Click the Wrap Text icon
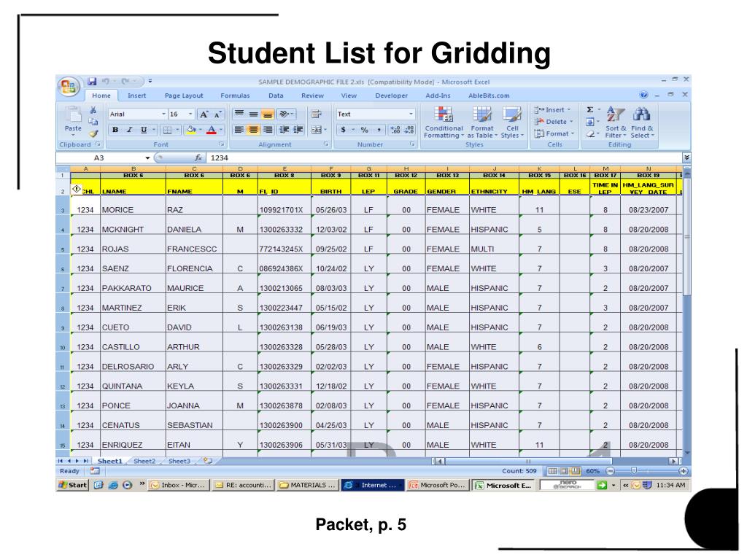 pos(316,114)
